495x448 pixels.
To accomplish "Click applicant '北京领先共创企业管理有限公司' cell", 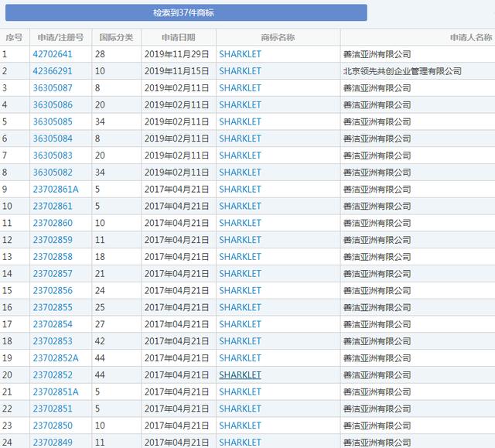I will tap(402, 71).
